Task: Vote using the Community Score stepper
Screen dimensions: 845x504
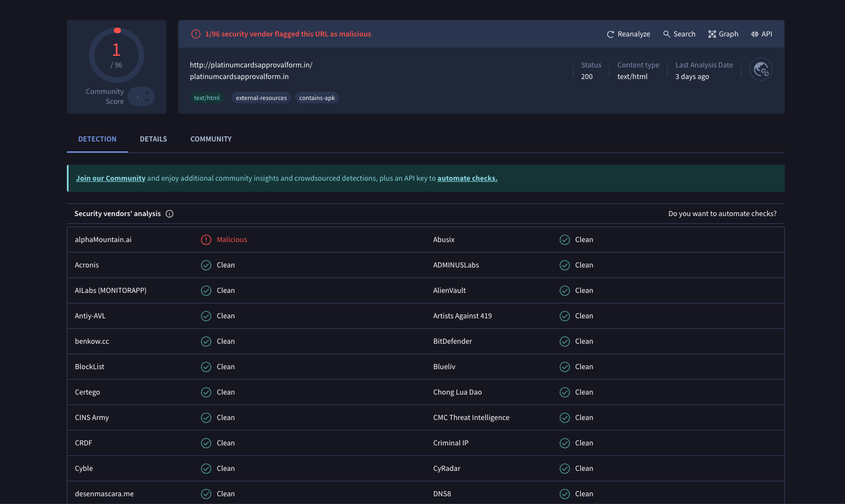Action: [x=141, y=97]
